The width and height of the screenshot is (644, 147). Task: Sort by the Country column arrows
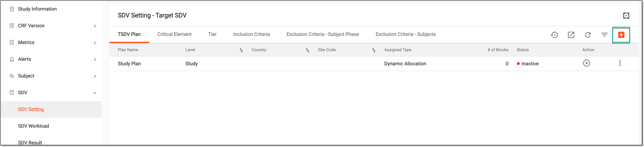[x=307, y=50]
